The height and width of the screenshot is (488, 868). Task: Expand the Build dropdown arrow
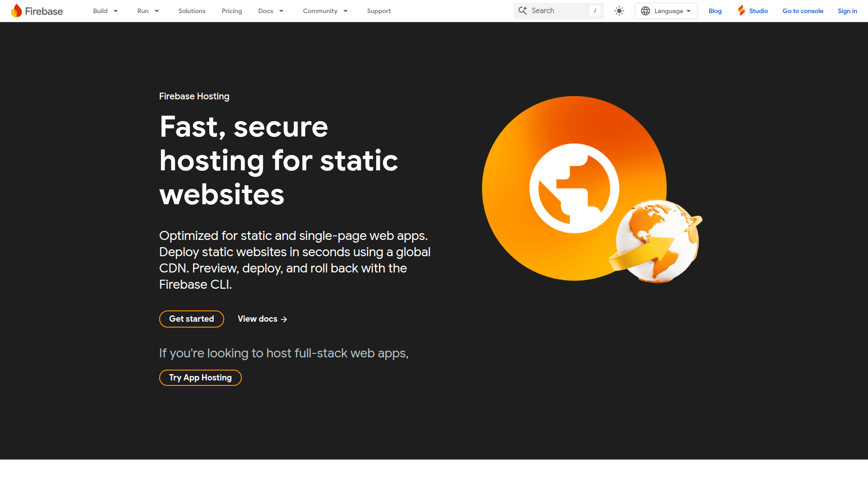coord(116,11)
